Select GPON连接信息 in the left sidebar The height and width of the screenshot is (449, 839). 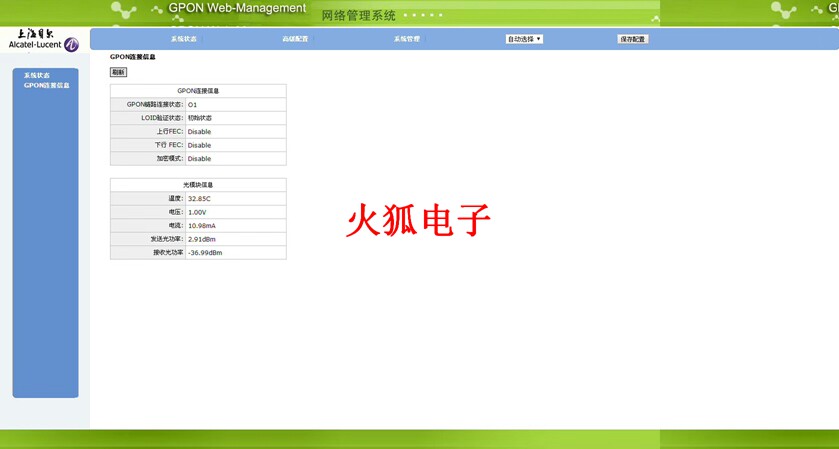[47, 85]
